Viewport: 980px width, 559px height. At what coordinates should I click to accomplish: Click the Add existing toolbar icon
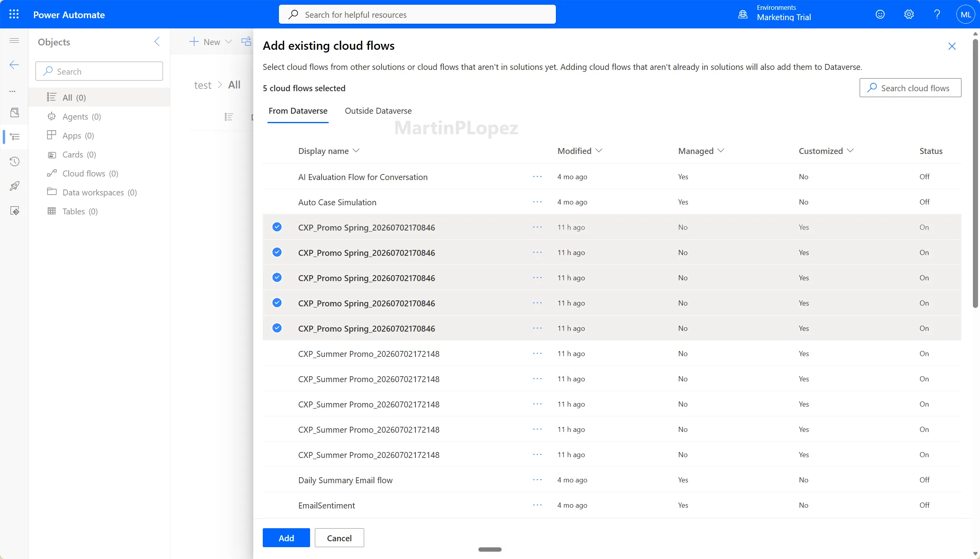pyautogui.click(x=247, y=42)
